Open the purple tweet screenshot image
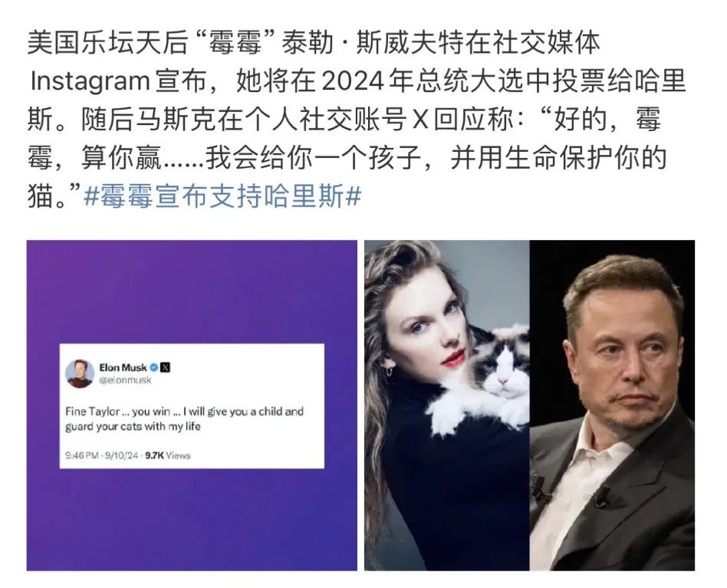The image size is (727, 588). tap(192, 405)
